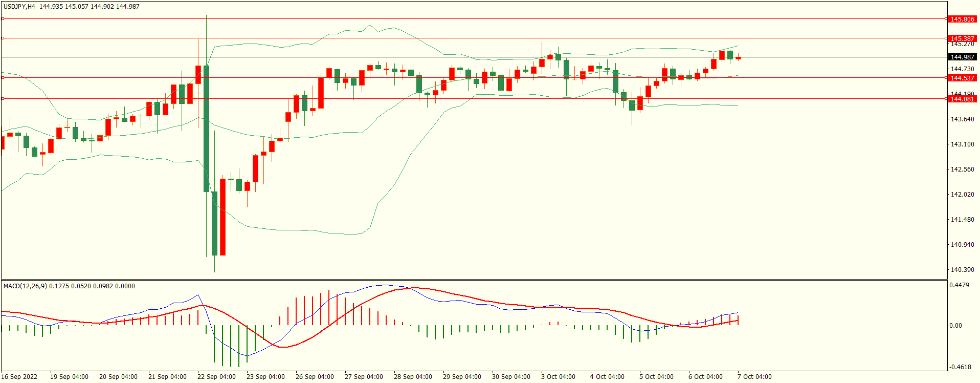Click the 29 Sep 04:00 date label
The height and width of the screenshot is (383, 980).
pyautogui.click(x=462, y=377)
